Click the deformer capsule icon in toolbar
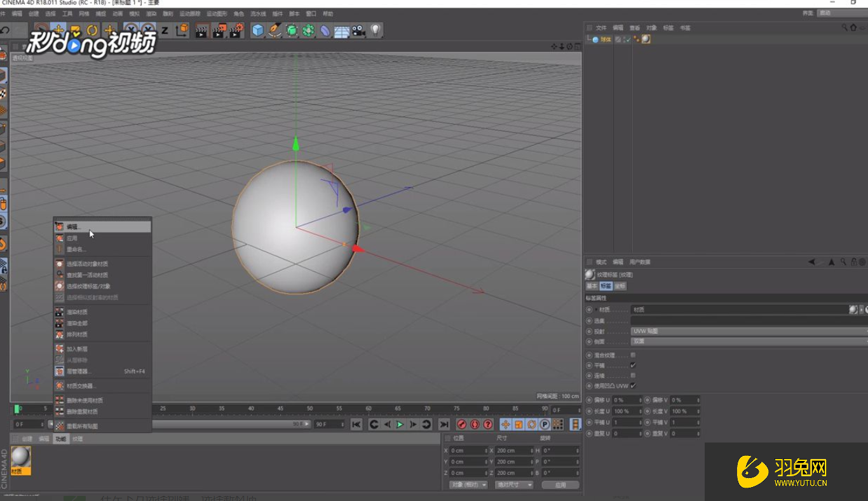The height and width of the screenshot is (501, 868). click(x=325, y=30)
